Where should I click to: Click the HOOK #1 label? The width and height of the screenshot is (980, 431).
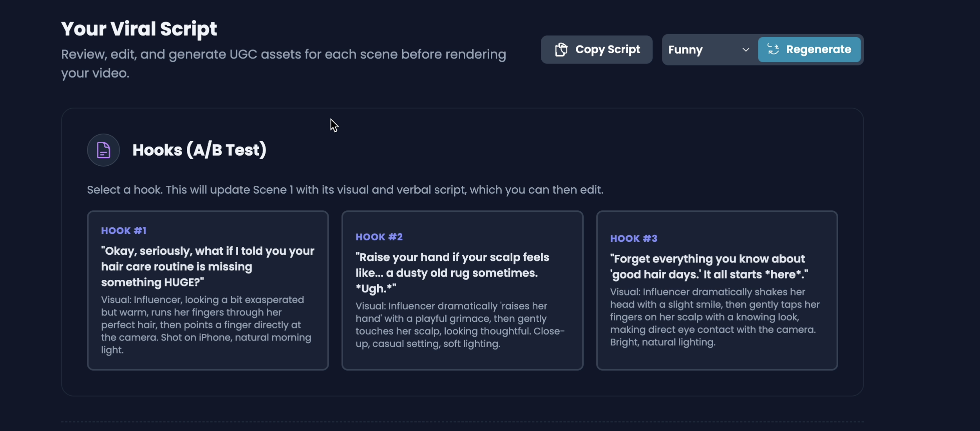click(x=124, y=231)
